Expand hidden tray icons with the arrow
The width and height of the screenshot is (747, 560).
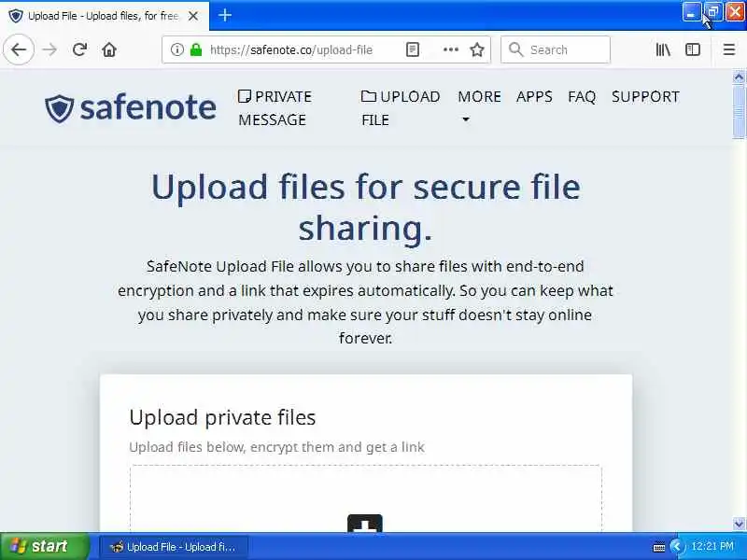[x=676, y=547]
